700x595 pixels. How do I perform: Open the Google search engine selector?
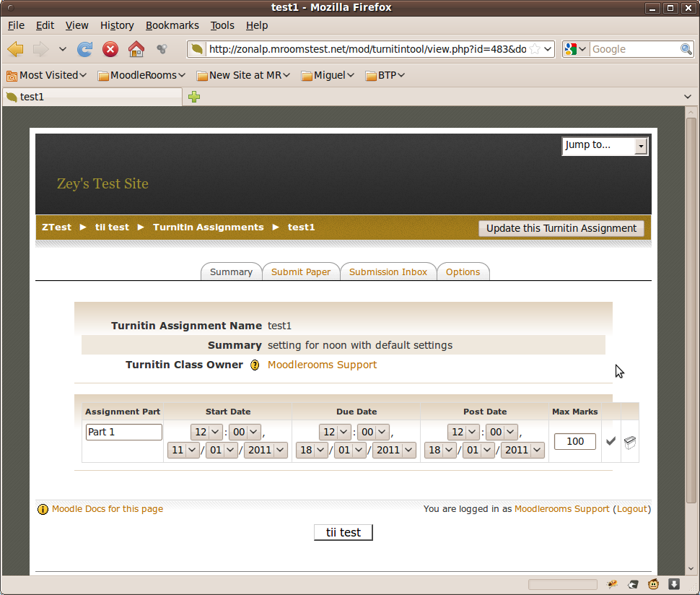pos(575,49)
